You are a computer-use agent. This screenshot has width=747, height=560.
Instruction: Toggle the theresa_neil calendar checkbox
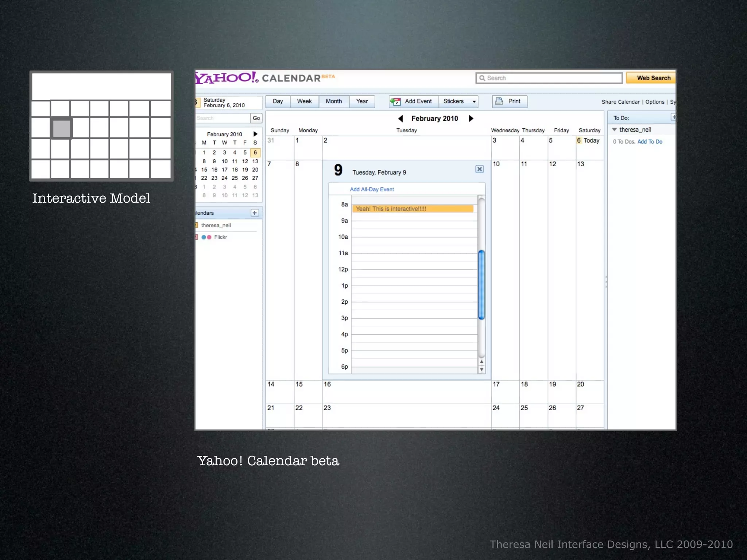[197, 225]
